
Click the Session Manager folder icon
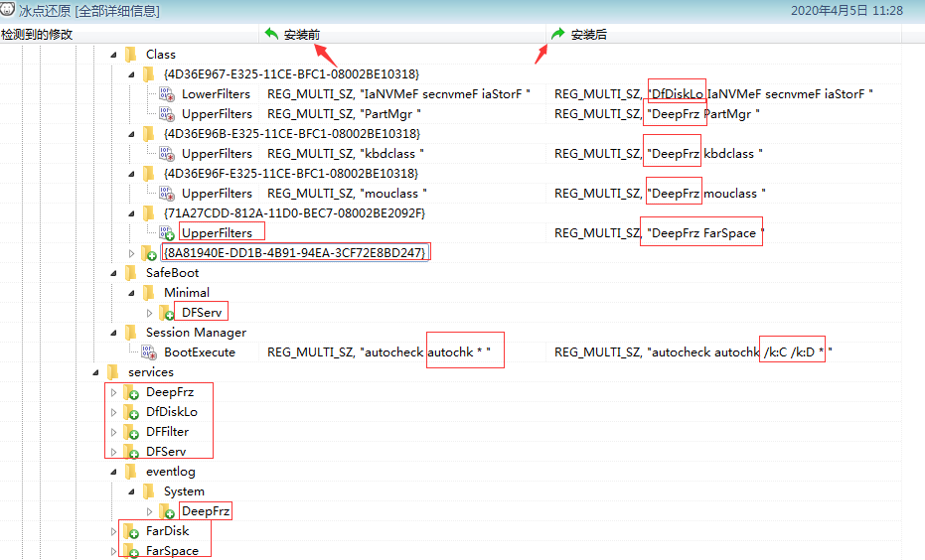click(131, 333)
